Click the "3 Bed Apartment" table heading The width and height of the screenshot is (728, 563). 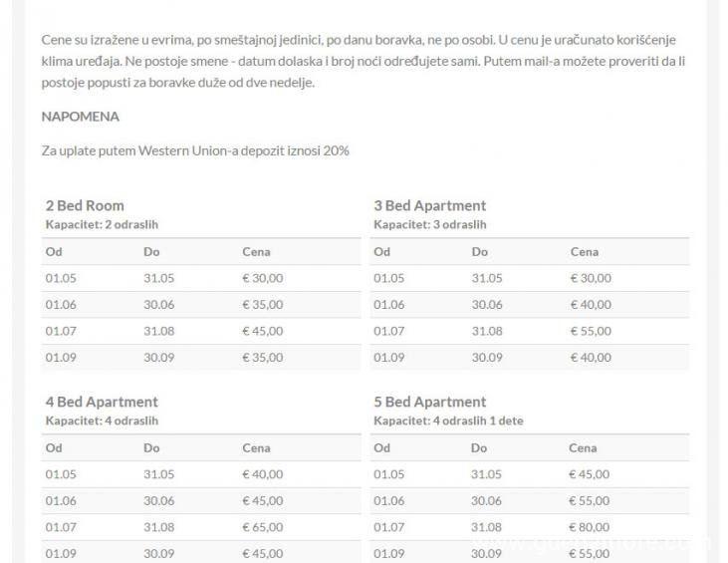pyautogui.click(x=429, y=206)
